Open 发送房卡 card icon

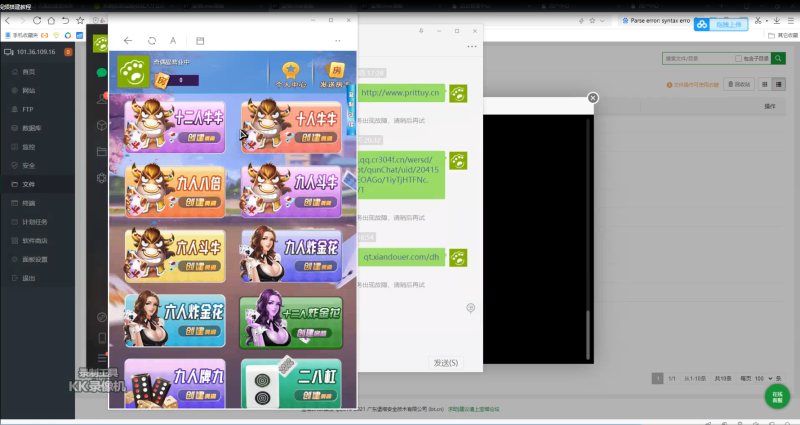[x=336, y=75]
